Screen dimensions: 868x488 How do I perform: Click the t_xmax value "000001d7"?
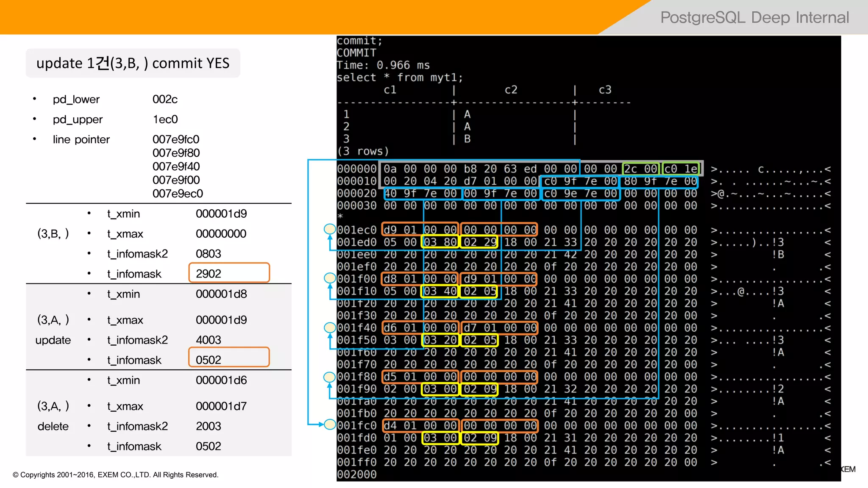tap(221, 406)
